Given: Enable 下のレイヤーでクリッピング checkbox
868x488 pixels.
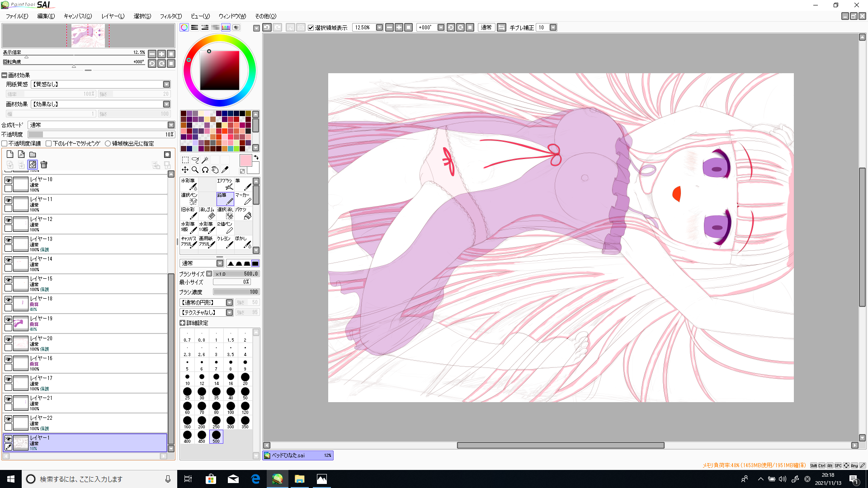Looking at the screenshot, I should tap(48, 144).
